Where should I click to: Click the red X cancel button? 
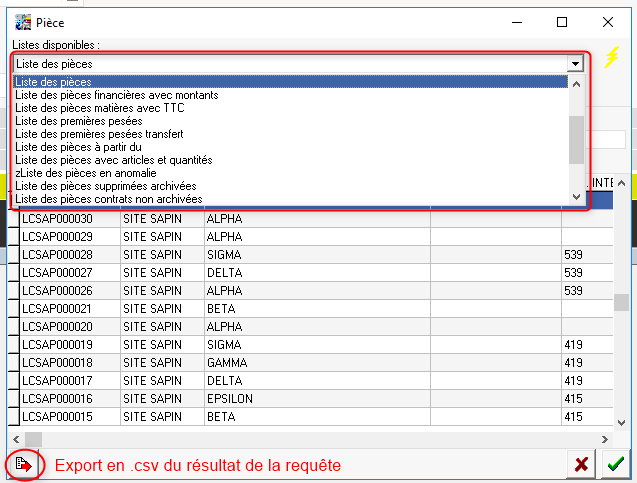click(x=580, y=464)
